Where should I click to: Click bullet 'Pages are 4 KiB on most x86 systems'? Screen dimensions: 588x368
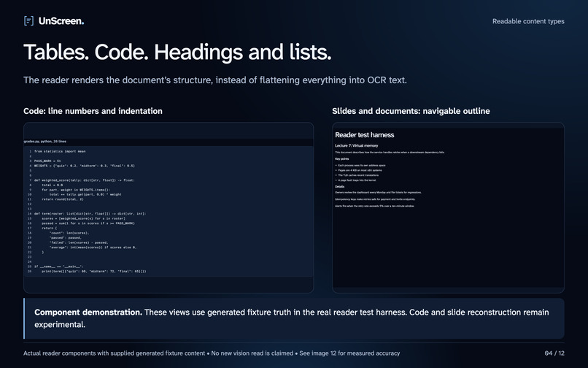click(360, 170)
